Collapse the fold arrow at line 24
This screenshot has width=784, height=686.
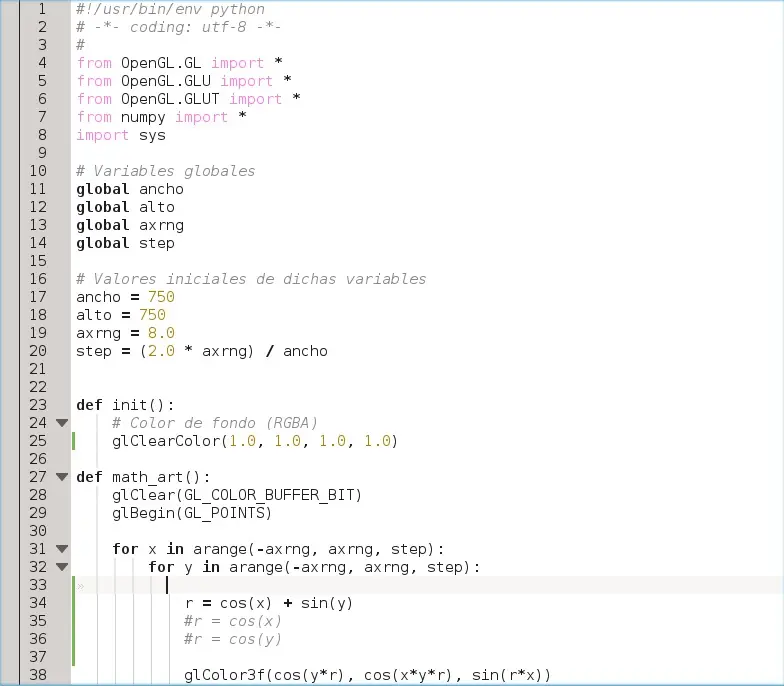click(62, 423)
